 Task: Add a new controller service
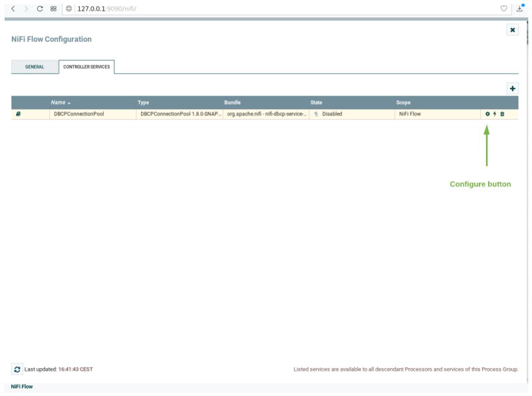click(x=511, y=88)
